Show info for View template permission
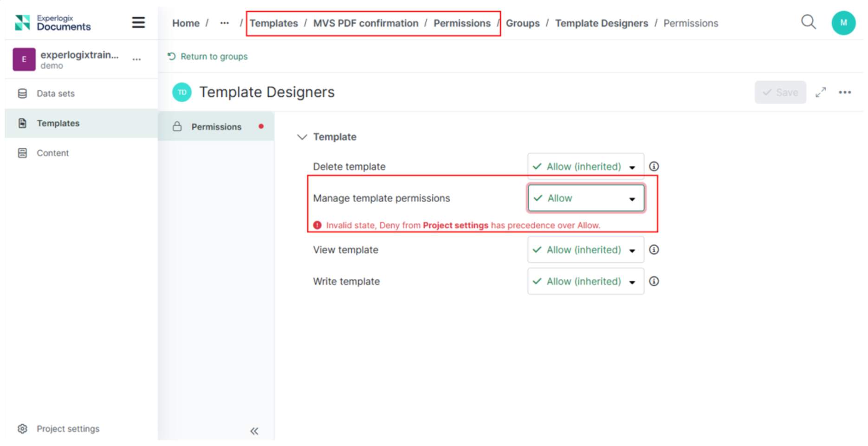Screen dimensions: 868x446 pos(654,250)
